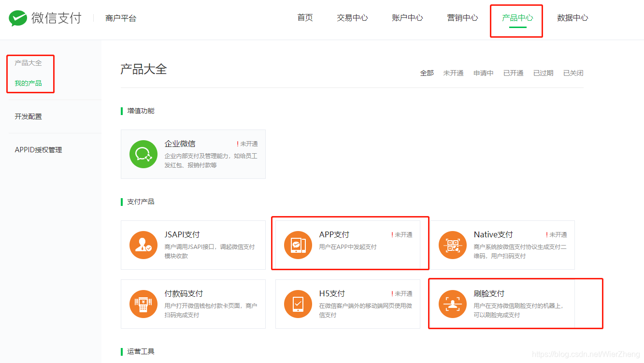This screenshot has width=644, height=363.
Task: Open the Native支付 product title
Action: point(493,234)
